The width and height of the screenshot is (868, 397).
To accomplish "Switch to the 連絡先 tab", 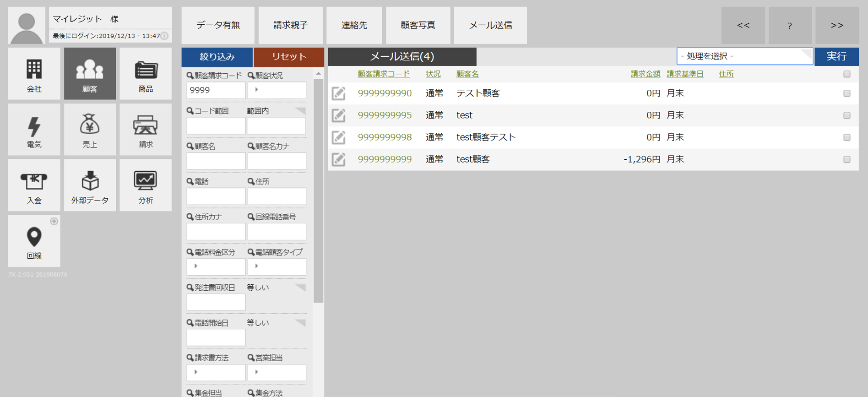I will coord(354,25).
